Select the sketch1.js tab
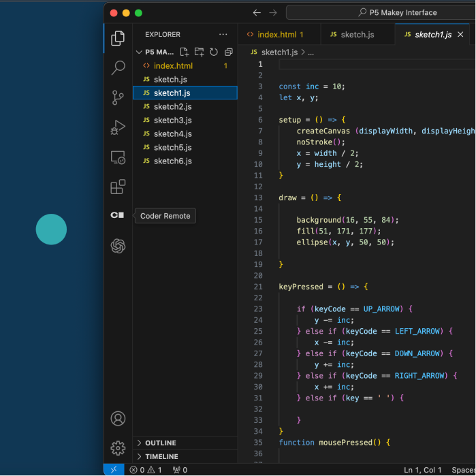Viewport: 476px width, 476px height. pos(433,35)
